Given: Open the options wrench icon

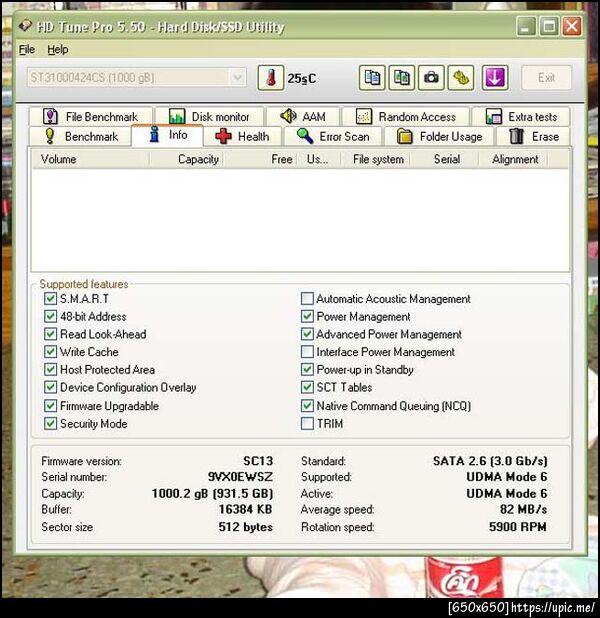Looking at the screenshot, I should pyautogui.click(x=461, y=78).
